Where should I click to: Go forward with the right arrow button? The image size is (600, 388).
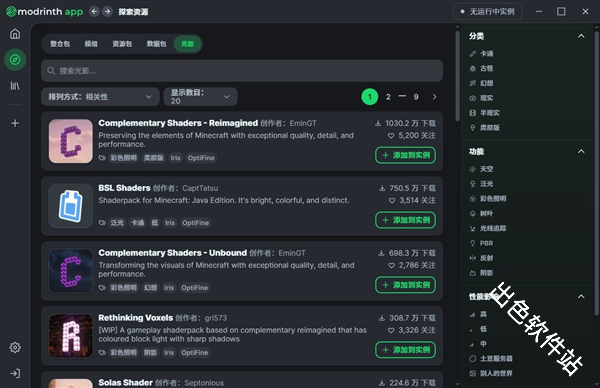(x=108, y=11)
